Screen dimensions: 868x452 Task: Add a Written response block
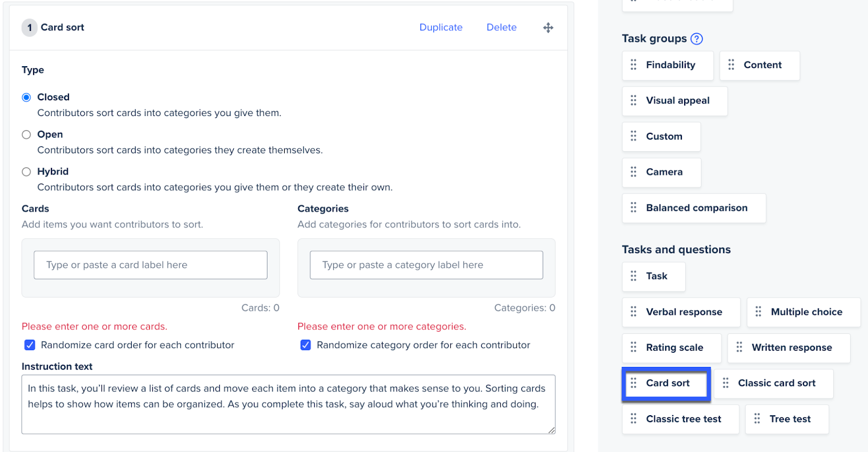pos(791,348)
